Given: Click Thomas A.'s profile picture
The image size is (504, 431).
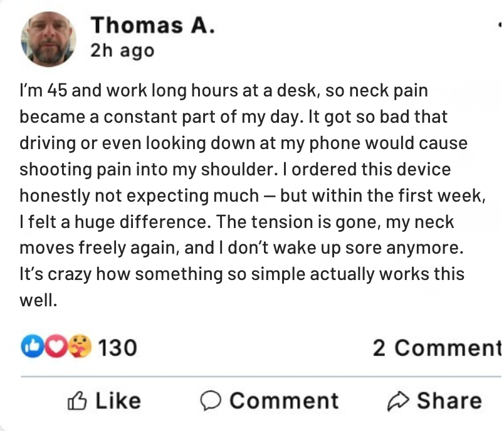Looking at the screenshot, I should [48, 39].
